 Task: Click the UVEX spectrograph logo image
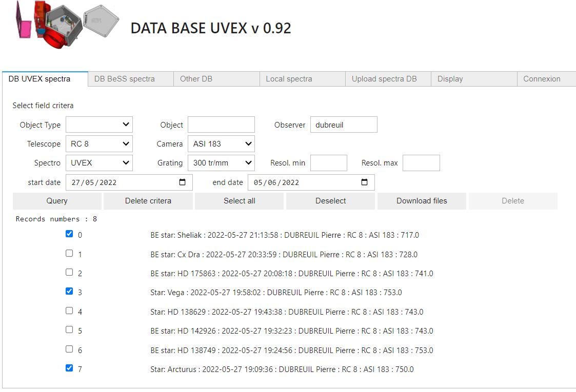point(67,24)
